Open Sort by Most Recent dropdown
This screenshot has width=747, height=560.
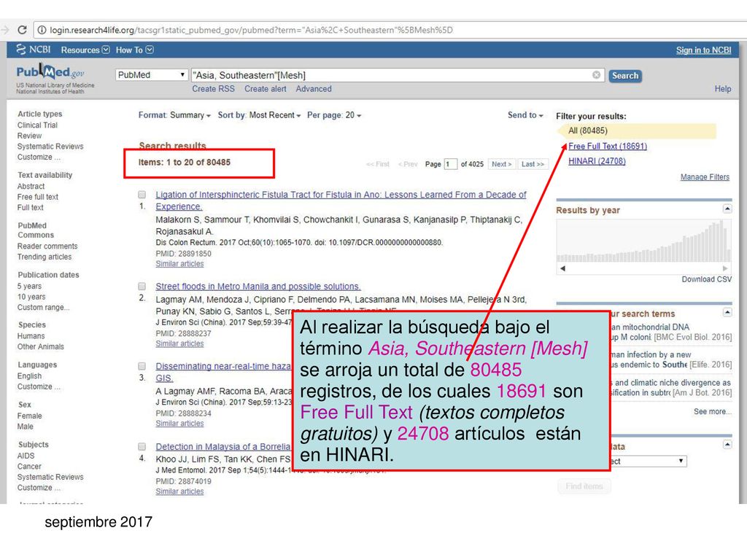[259, 115]
